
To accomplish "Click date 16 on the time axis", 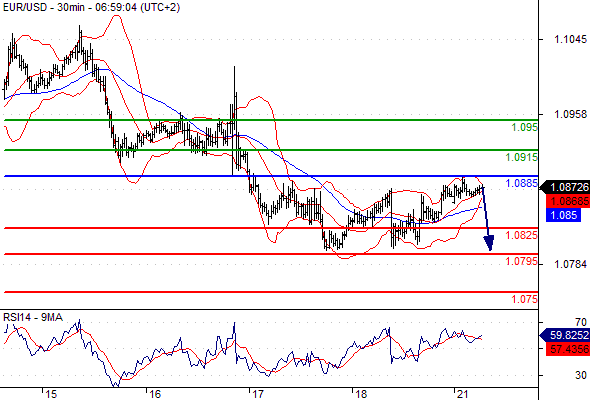I will click(154, 394).
